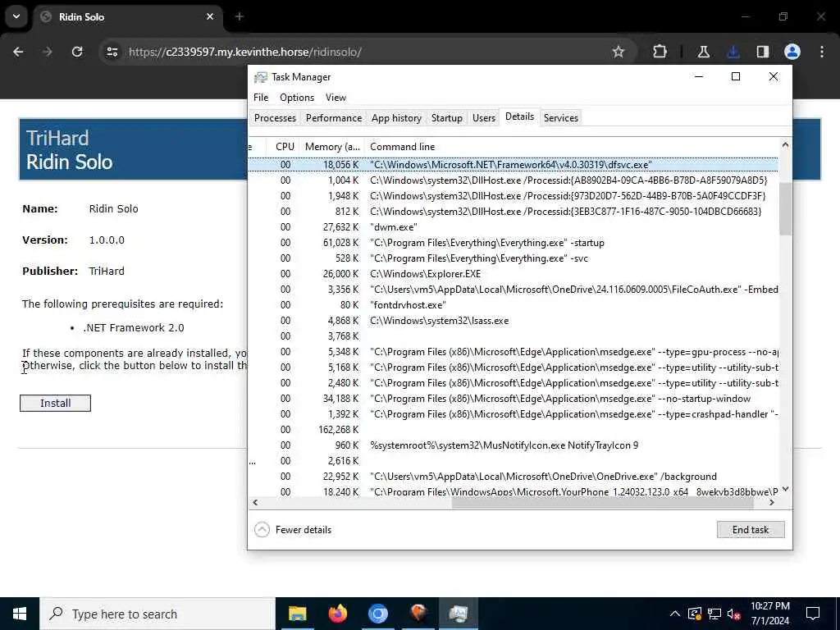Select the OneDrive.exe /background row
This screenshot has width=840, height=630.
pos(514,477)
